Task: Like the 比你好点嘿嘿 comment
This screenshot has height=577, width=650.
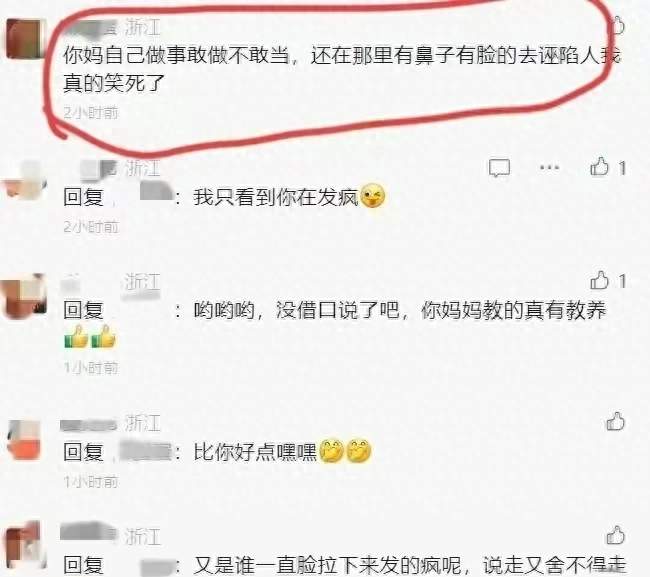Action: (616, 422)
